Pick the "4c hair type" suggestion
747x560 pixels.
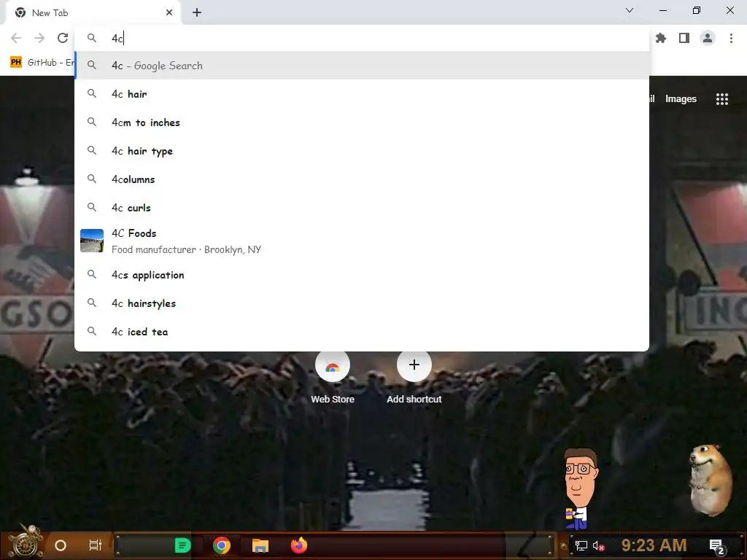coord(362,151)
